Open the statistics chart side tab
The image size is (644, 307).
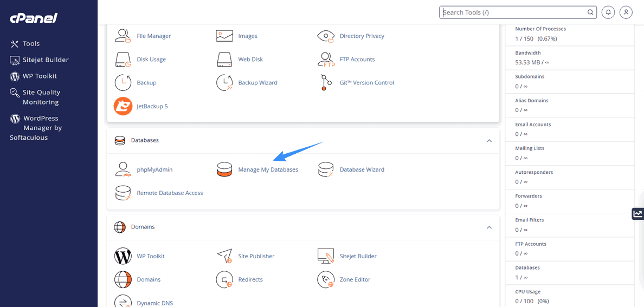pos(638,214)
